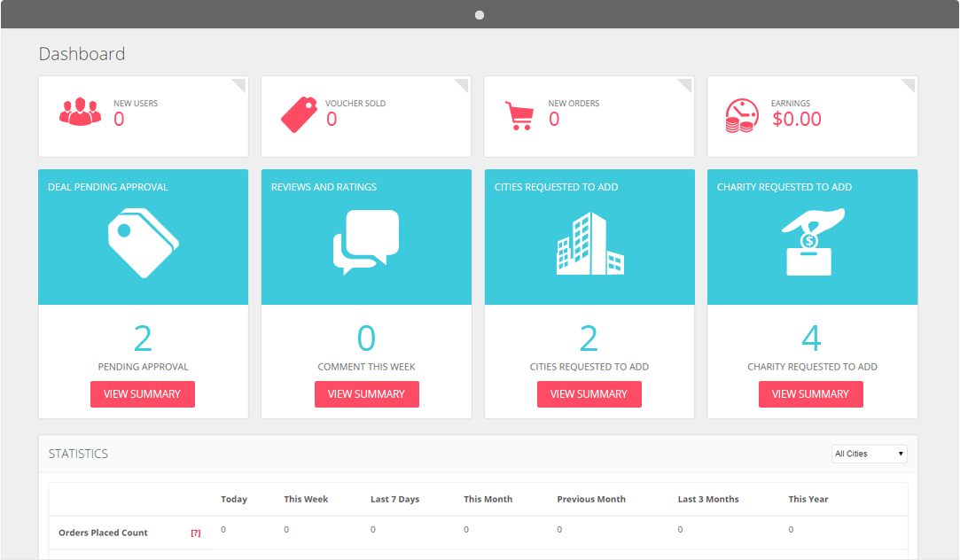Click the [?] help beside Orders Placed Count
The width and height of the screenshot is (960, 560).
[196, 533]
